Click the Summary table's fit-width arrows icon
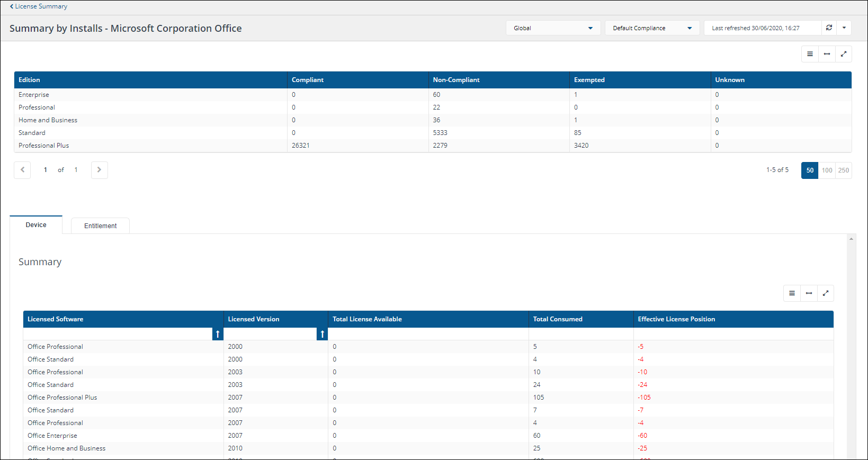Image resolution: width=868 pixels, height=460 pixels. [x=809, y=293]
